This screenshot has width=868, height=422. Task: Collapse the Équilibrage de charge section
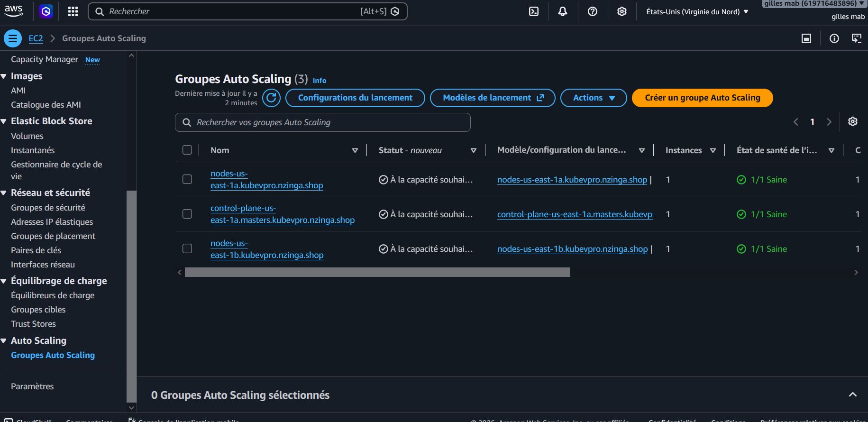coord(4,281)
